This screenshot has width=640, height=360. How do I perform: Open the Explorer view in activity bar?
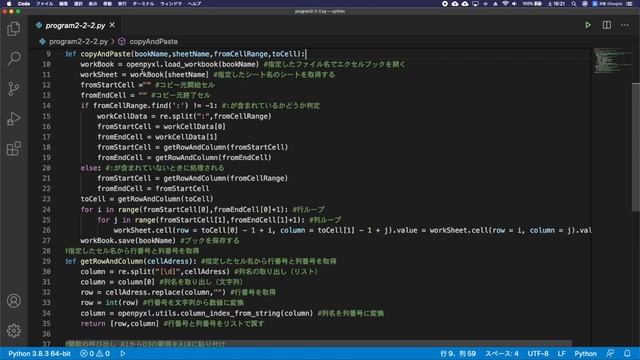pos(13,29)
